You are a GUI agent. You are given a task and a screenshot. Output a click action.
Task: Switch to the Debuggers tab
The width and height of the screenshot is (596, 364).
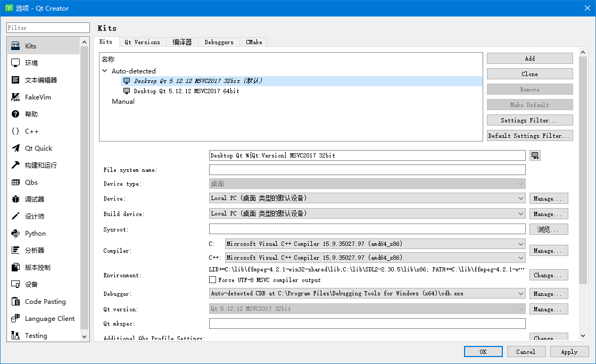tap(219, 42)
